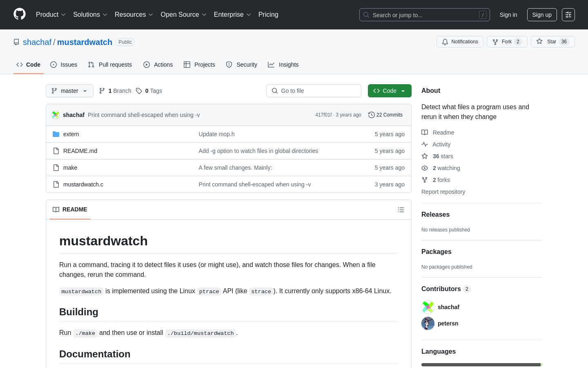Click the commit history clock icon

(x=372, y=115)
